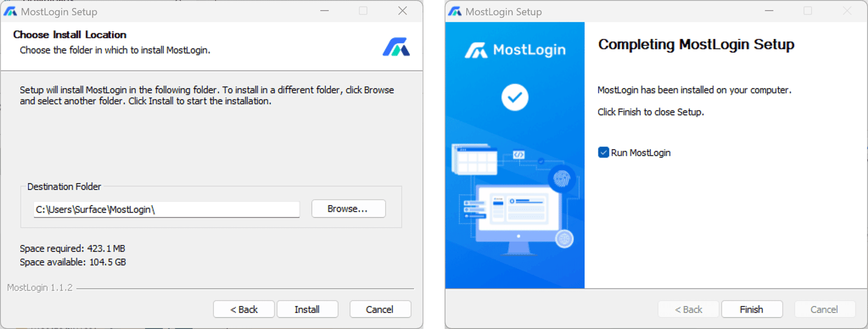Image resolution: width=868 pixels, height=329 pixels.
Task: Click the white checkmark circle icon
Action: coord(515,97)
